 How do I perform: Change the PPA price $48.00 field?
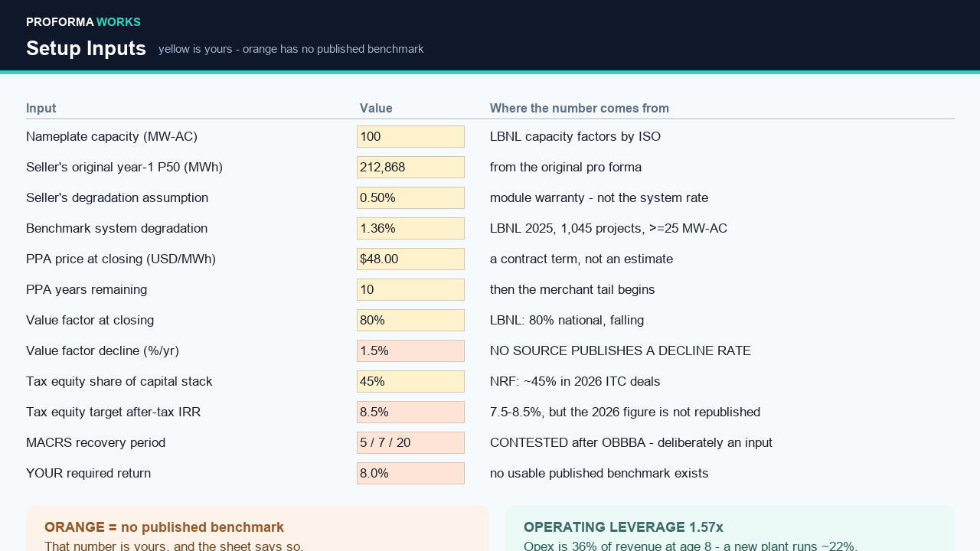click(x=410, y=259)
